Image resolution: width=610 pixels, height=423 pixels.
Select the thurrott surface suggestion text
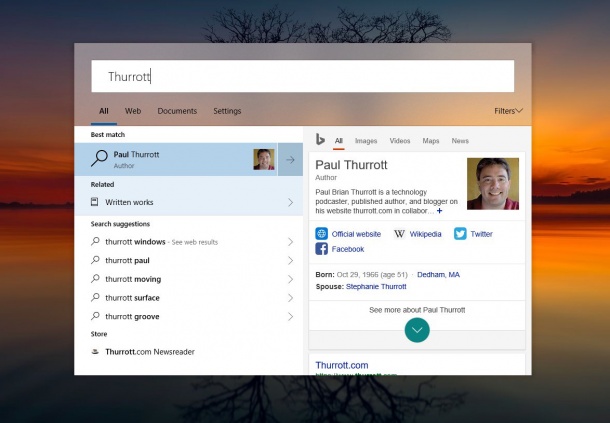click(132, 298)
